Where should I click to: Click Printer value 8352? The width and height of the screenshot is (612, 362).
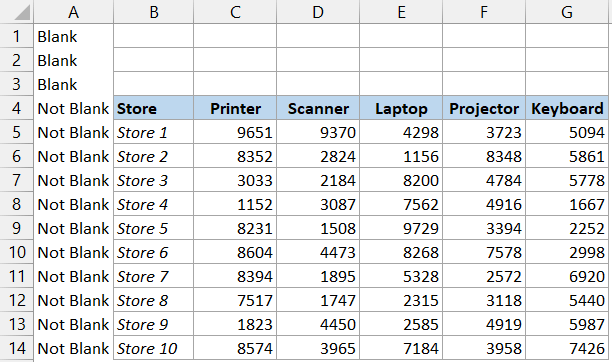click(235, 156)
